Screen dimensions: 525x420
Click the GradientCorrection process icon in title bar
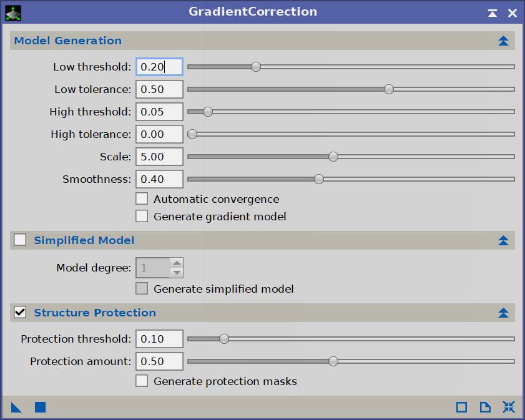click(13, 13)
